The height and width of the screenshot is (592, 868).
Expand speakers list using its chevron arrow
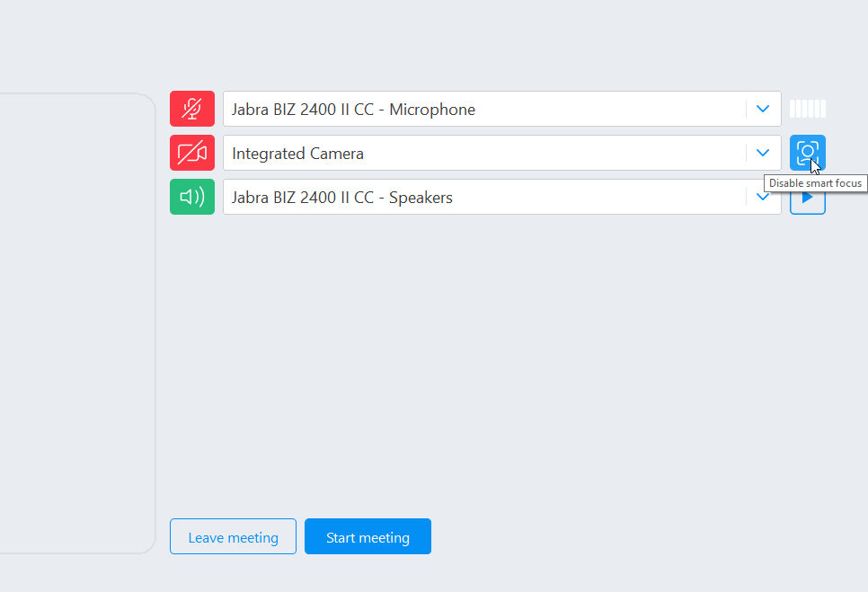click(x=763, y=197)
